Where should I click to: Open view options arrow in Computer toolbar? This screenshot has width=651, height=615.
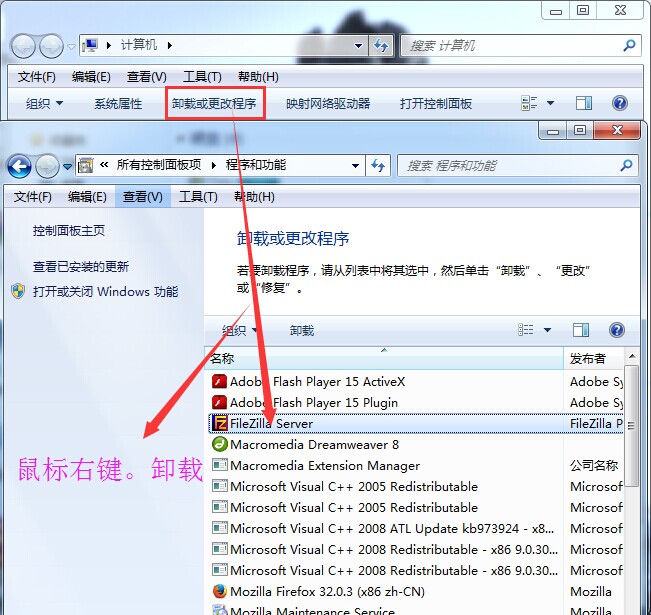[x=551, y=103]
